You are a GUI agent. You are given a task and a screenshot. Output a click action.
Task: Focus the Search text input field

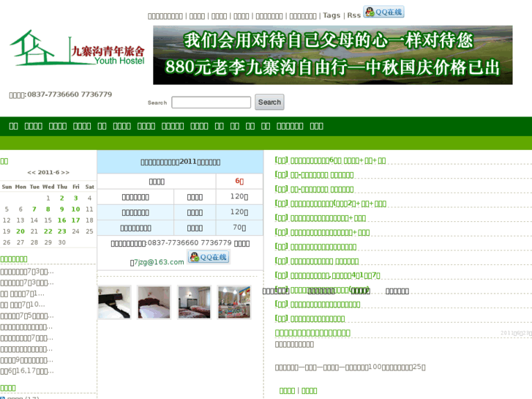click(211, 102)
